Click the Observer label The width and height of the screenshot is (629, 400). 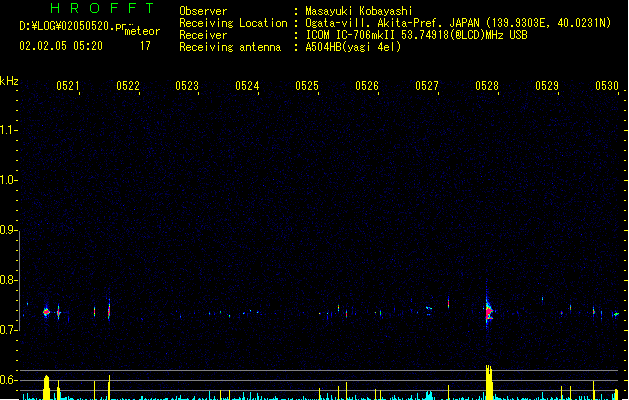tap(203, 11)
